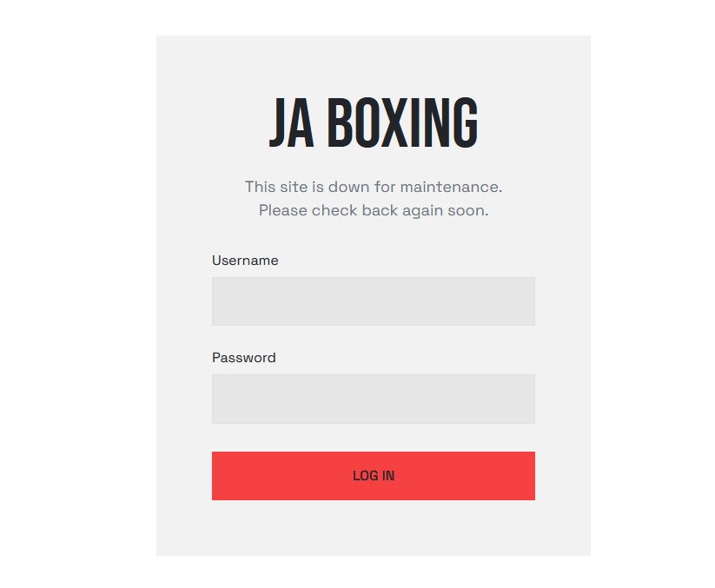Click the Username field label
Viewport: 715px width, 588px height.
pyautogui.click(x=245, y=261)
